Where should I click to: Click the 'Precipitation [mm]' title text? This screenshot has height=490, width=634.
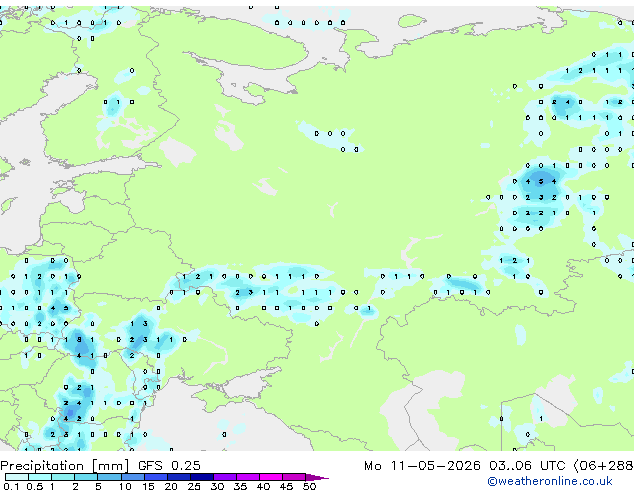click(65, 466)
